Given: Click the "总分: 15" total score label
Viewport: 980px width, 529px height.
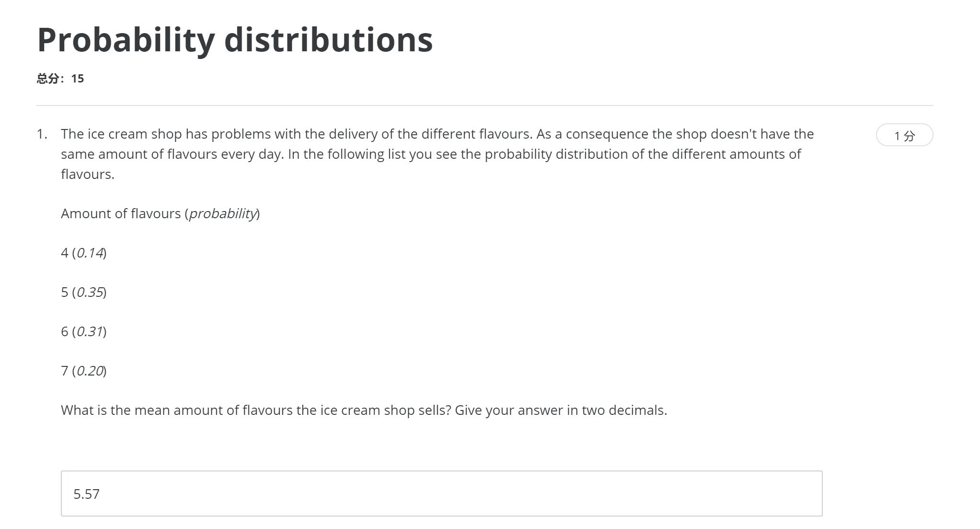Looking at the screenshot, I should click(60, 79).
